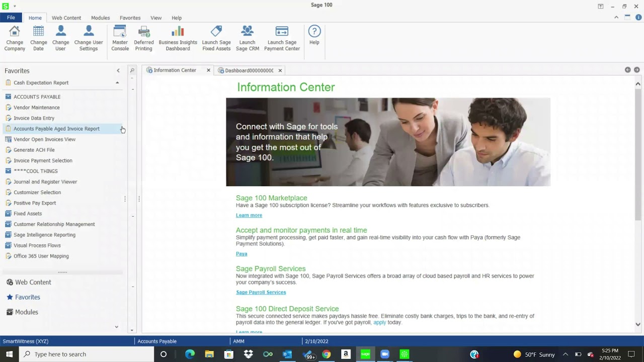Open the Windows Start menu

[9, 354]
